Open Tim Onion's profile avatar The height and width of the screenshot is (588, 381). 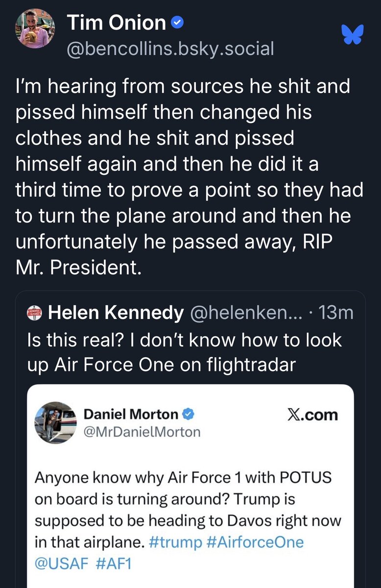tap(35, 28)
